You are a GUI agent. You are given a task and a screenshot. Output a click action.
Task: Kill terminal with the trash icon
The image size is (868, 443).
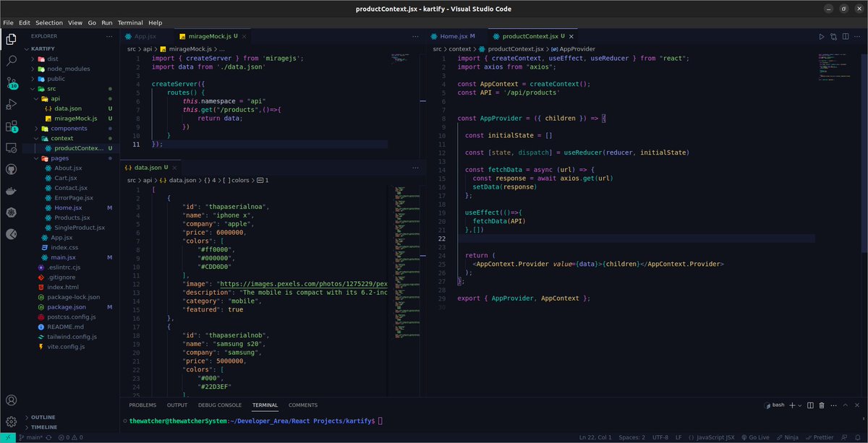(822, 405)
